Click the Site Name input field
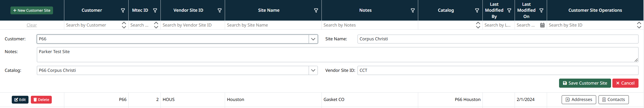This screenshot has height=108, width=644. tap(497, 39)
